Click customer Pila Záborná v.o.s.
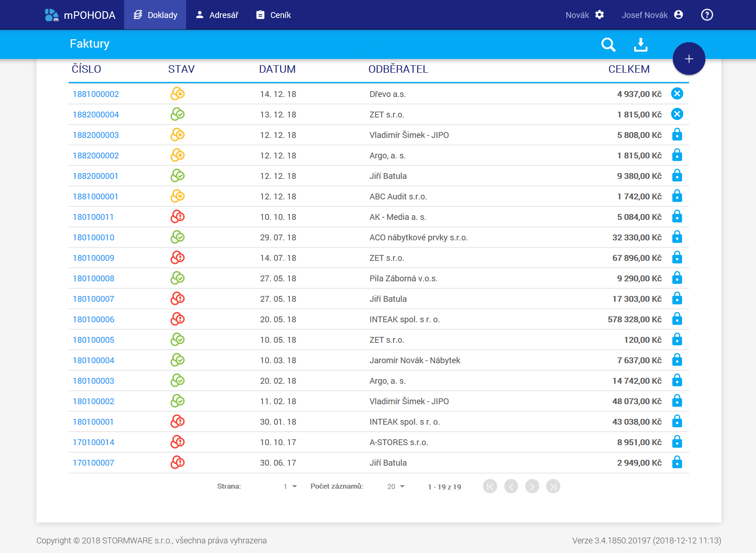 [x=404, y=278]
